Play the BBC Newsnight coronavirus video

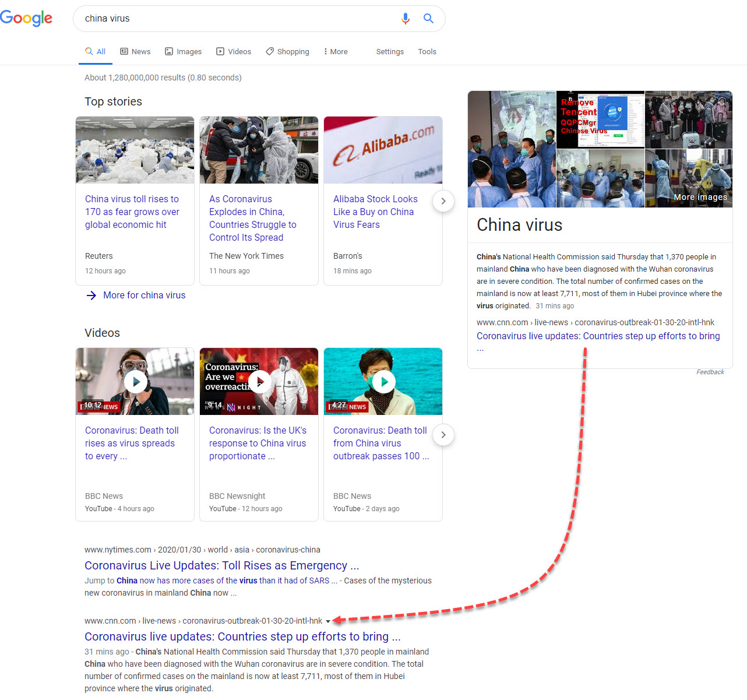(260, 382)
